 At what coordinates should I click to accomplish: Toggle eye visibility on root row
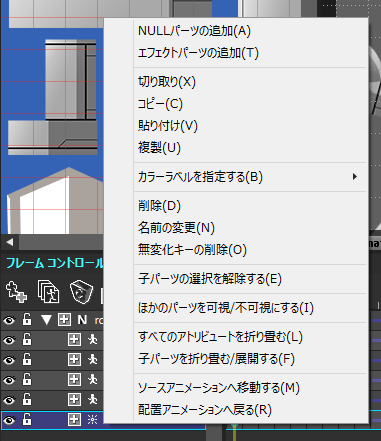[x=9, y=320]
